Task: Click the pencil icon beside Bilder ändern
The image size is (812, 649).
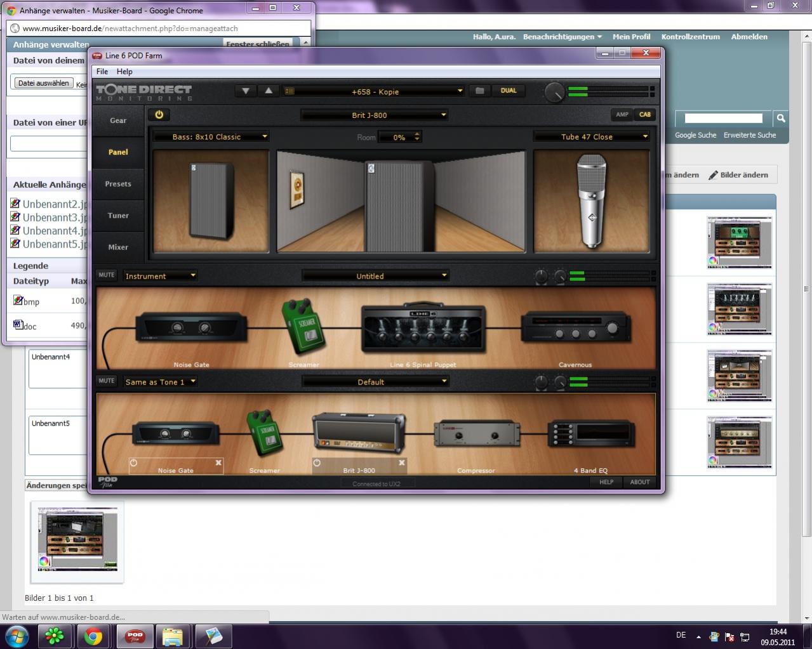Action: click(713, 175)
